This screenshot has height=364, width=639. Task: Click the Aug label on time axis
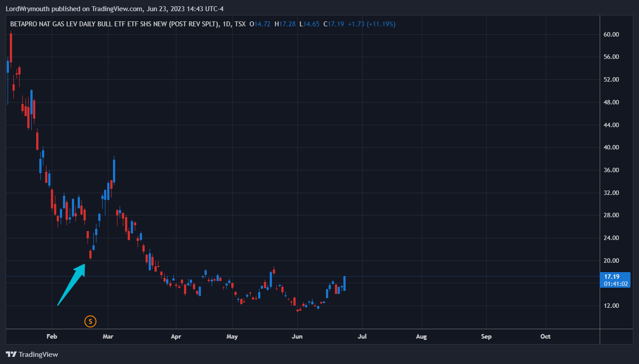(x=421, y=336)
